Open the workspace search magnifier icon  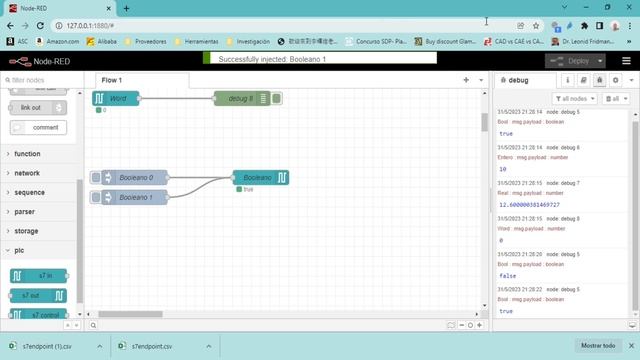tap(93, 325)
